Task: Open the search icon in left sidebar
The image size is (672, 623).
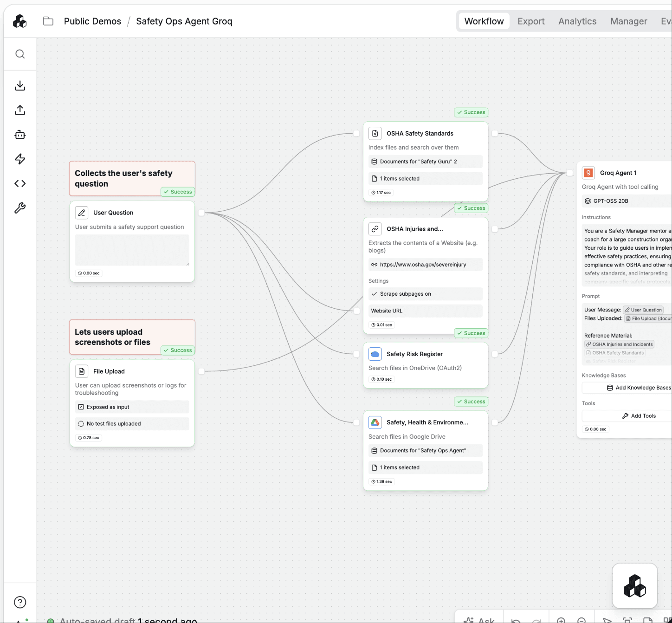Action: coord(20,54)
